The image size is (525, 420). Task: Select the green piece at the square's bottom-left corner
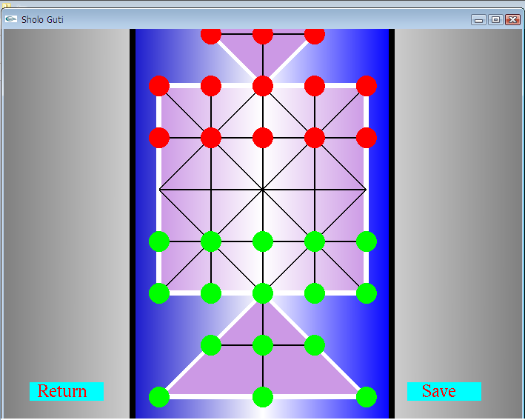coord(159,293)
